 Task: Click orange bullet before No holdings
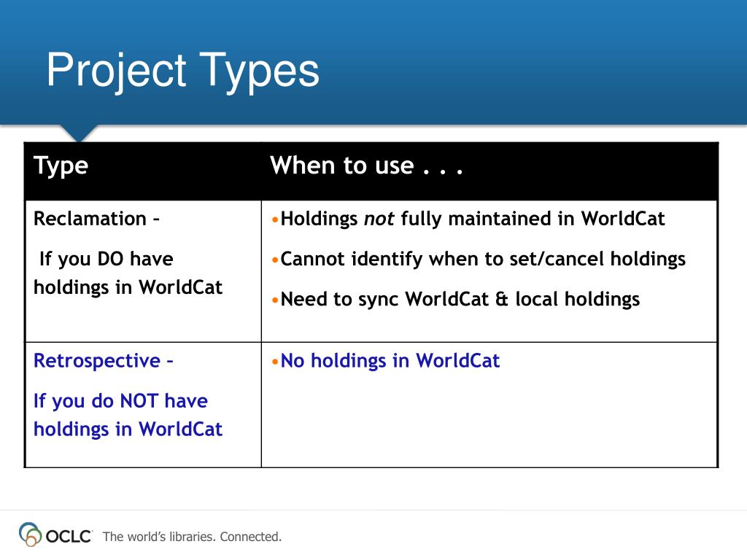[275, 362]
